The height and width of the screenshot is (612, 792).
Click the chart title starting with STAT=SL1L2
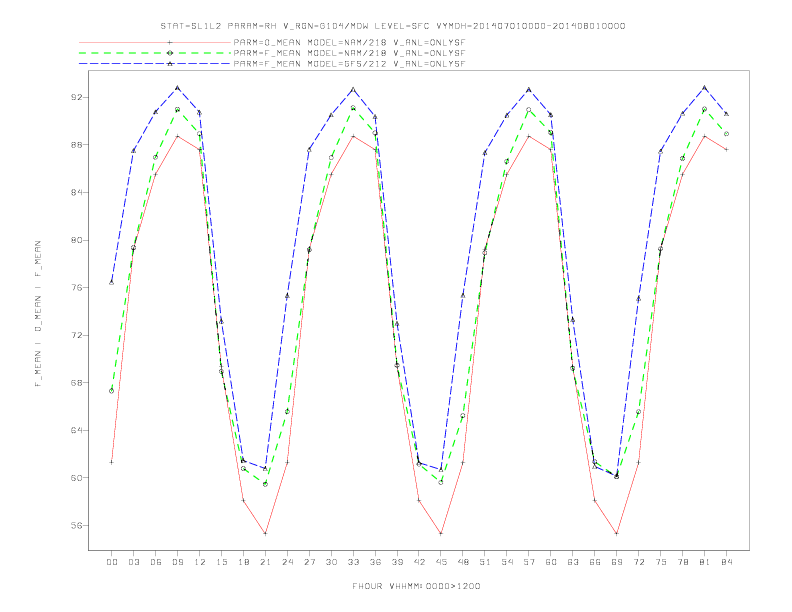[392, 26]
